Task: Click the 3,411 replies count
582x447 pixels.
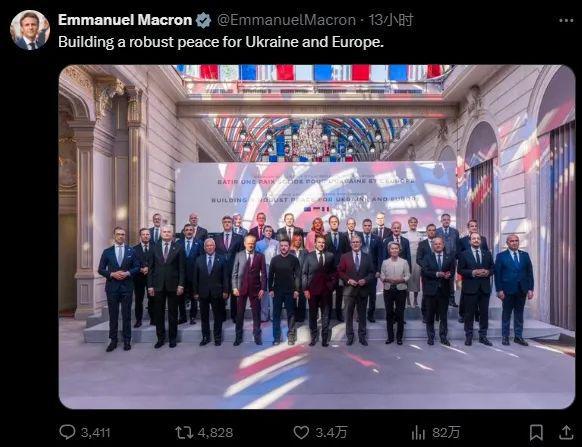Action: tap(95, 433)
